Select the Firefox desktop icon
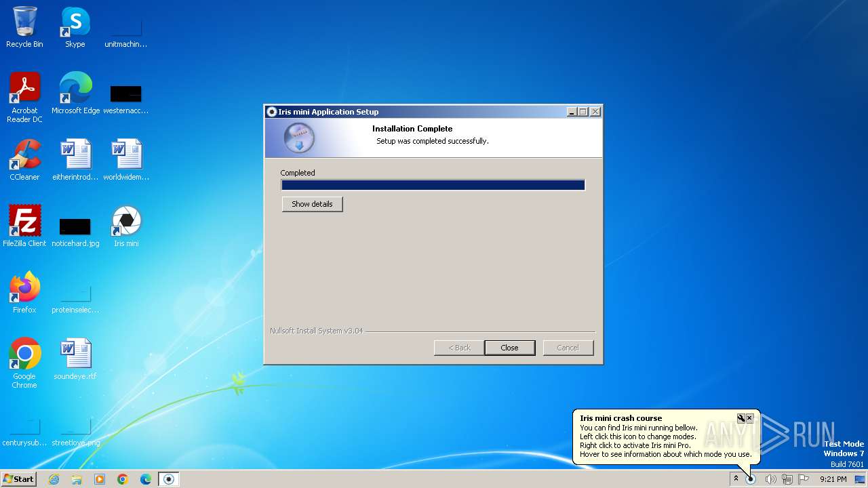This screenshot has height=488, width=868. 24,293
